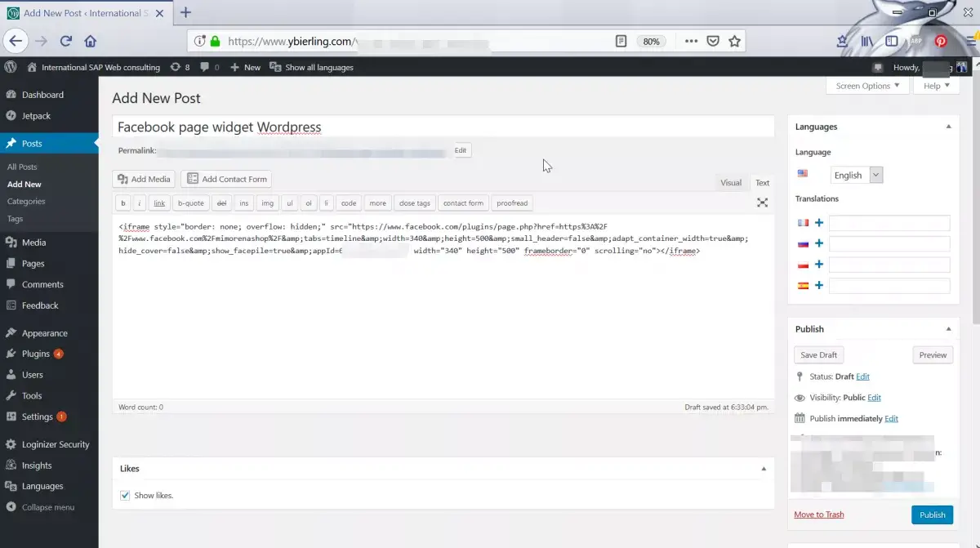This screenshot has height=548, width=980.
Task: Open International SAP Web consulting site link
Action: tap(94, 67)
